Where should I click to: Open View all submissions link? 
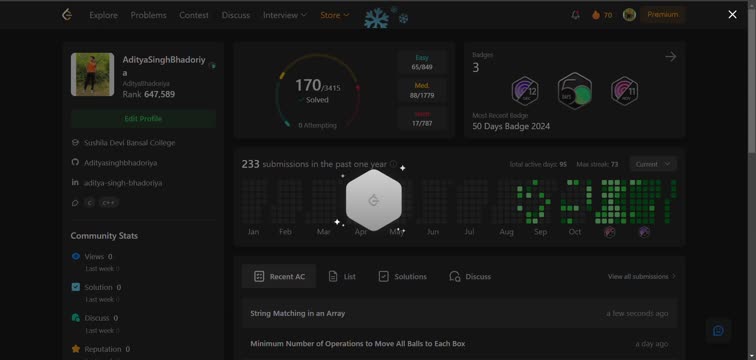pos(642,277)
